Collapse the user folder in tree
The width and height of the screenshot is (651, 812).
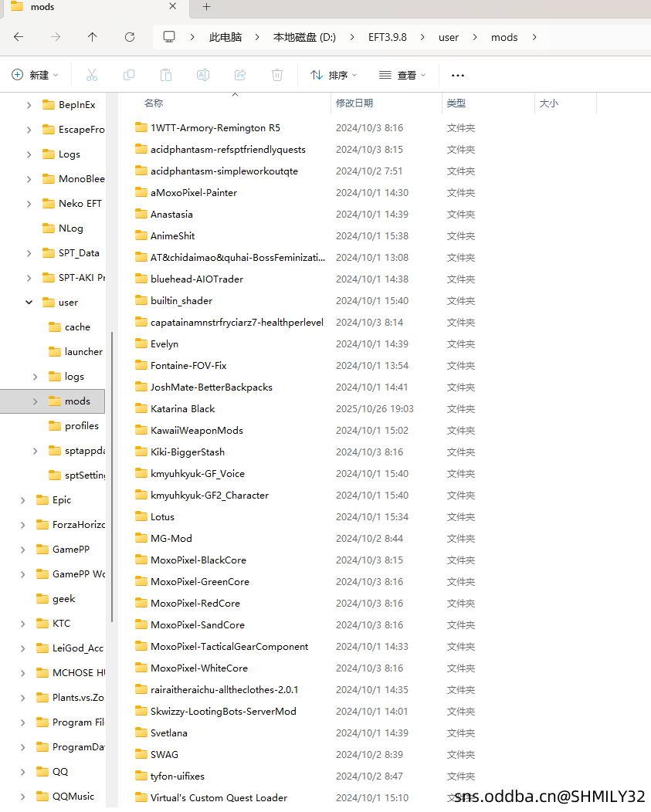(29, 303)
